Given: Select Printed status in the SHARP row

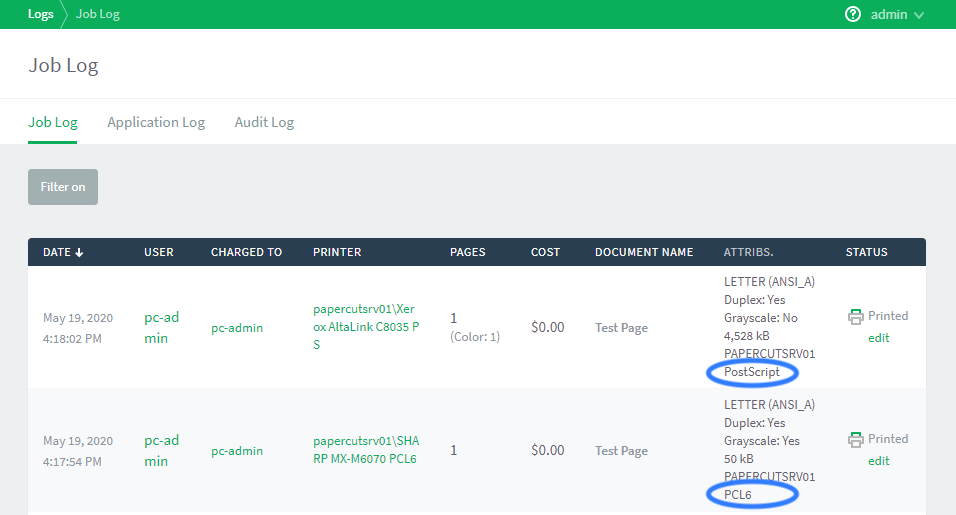Looking at the screenshot, I should point(888,439).
